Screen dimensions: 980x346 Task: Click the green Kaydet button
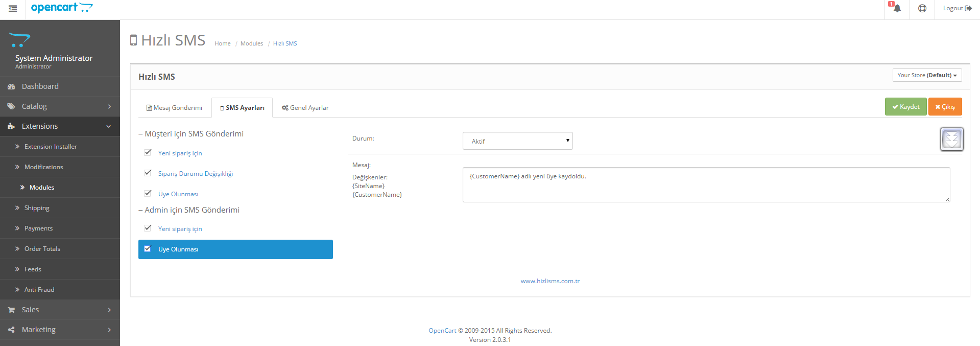coord(905,107)
